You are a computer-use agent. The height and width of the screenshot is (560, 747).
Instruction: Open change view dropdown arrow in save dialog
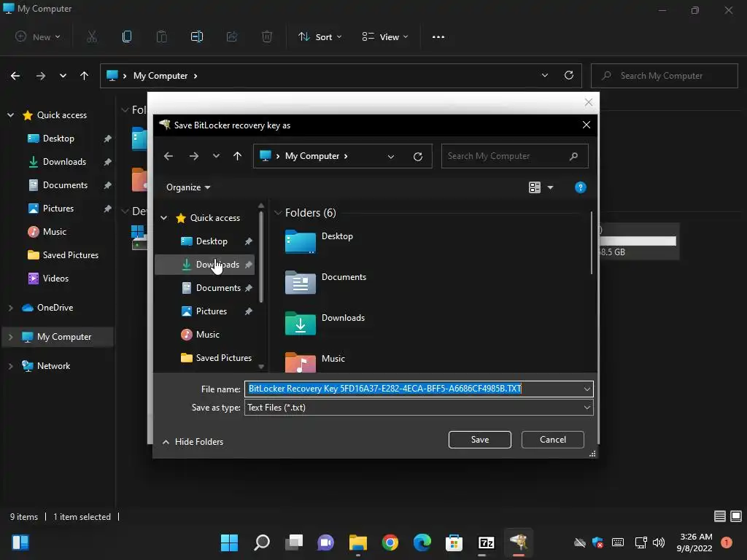click(x=550, y=187)
